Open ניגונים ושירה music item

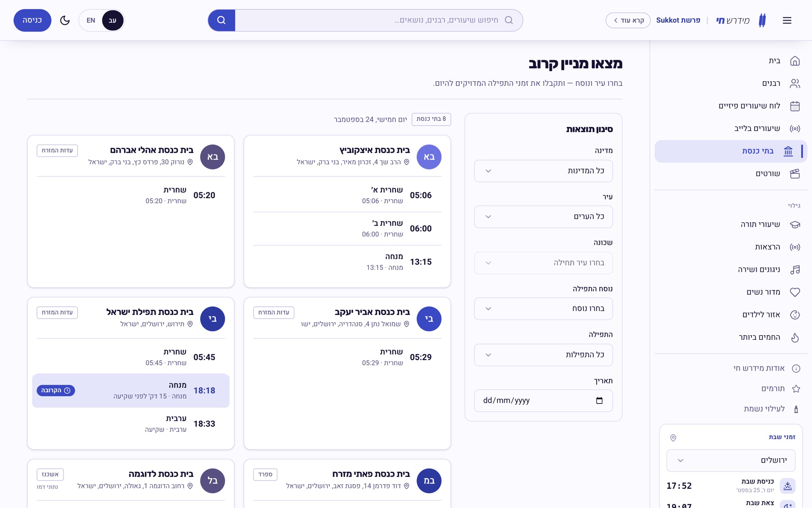pos(731,269)
